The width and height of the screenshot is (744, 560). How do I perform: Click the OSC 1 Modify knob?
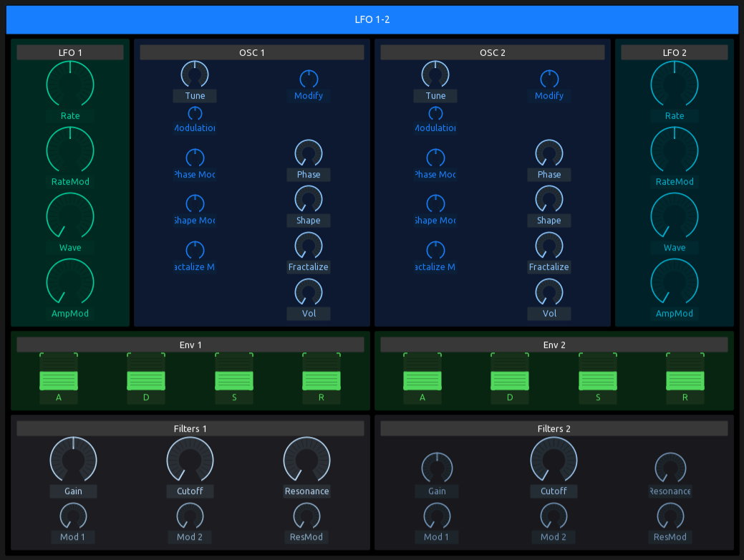[x=309, y=79]
